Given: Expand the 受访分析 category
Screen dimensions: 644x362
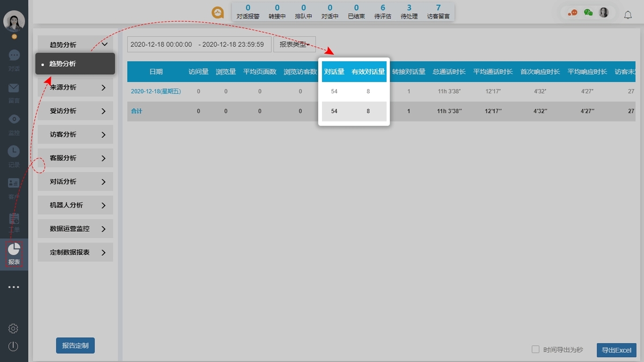Looking at the screenshot, I should 75,111.
